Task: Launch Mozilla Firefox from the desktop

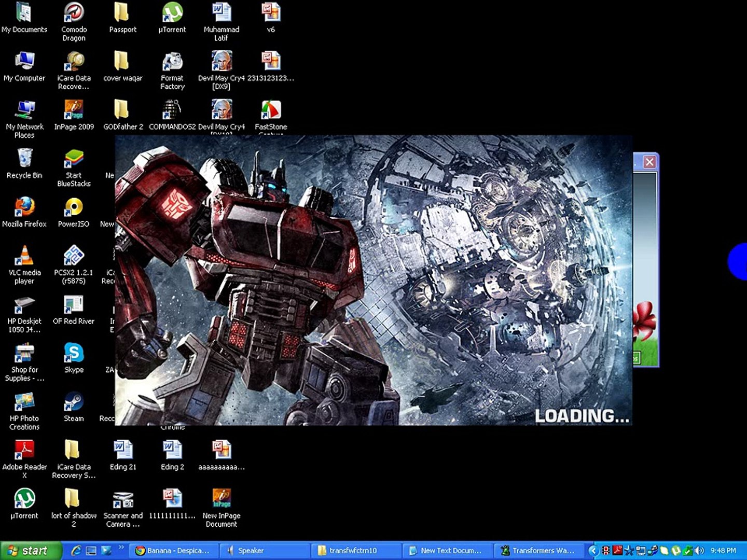Action: [24, 212]
